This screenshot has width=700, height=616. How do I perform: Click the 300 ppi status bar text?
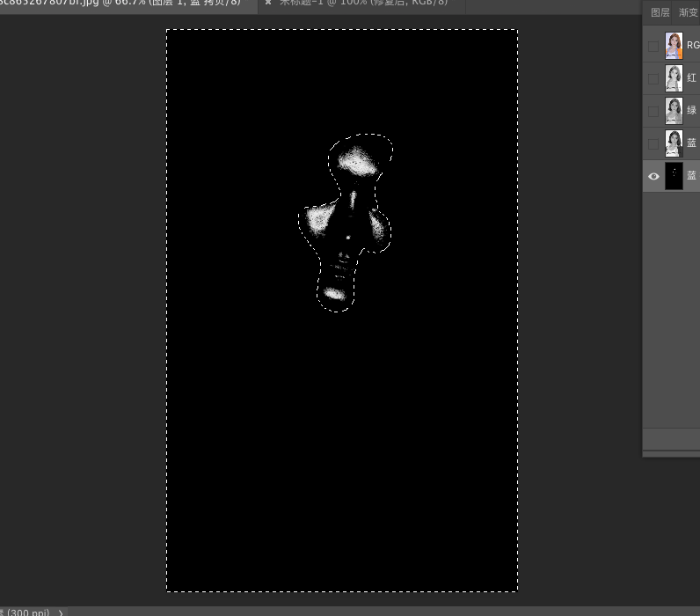point(27,612)
